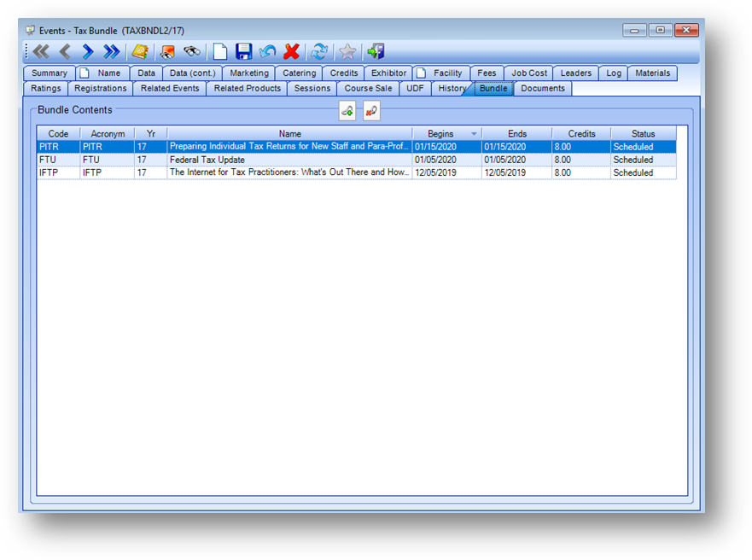Save record with floppy disk icon
Image resolution: width=752 pixels, height=560 pixels.
pos(243,51)
